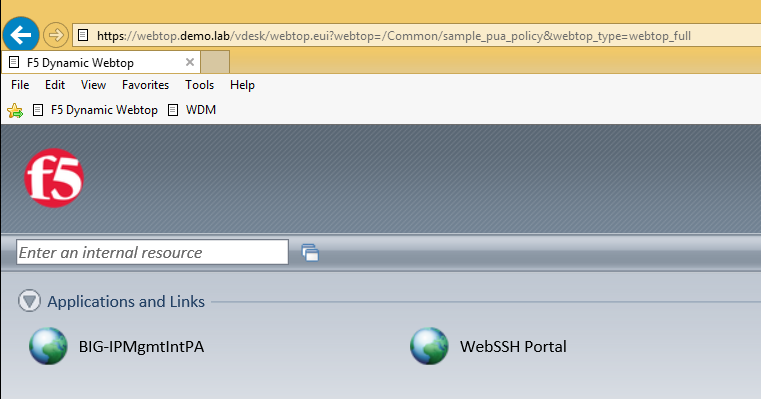761x399 pixels.
Task: Click the Applications and Links heading
Action: (126, 301)
